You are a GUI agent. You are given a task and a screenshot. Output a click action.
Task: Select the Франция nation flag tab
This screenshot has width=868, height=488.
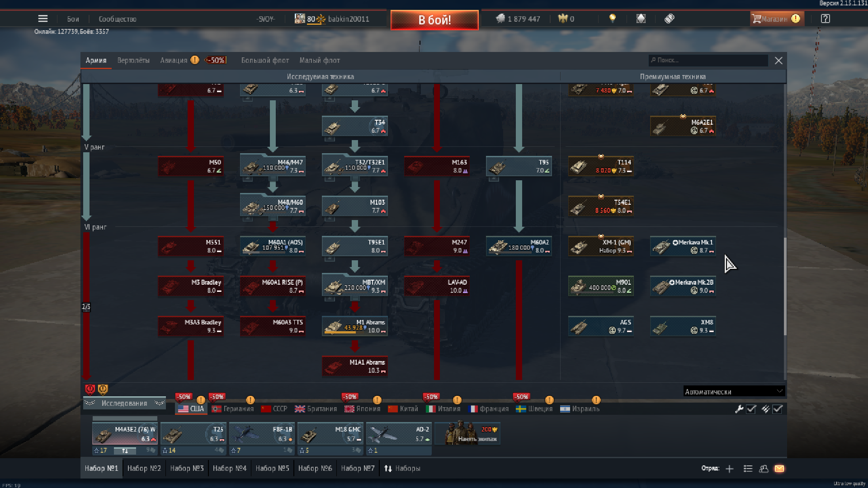[489, 408]
